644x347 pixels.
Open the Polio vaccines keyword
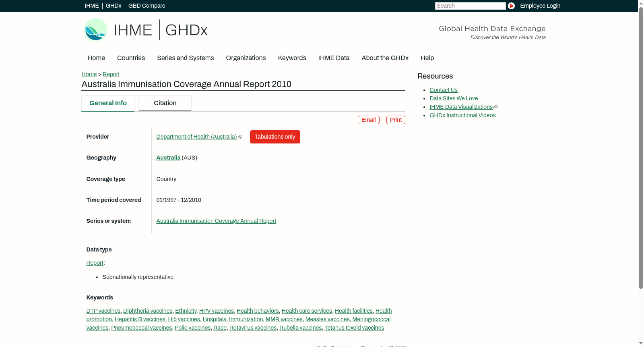(x=193, y=328)
